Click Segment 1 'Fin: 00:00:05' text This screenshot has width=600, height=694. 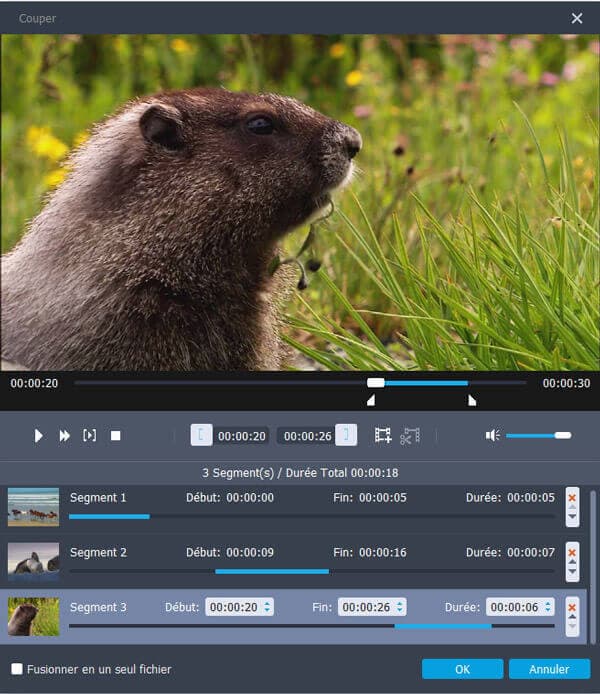click(x=370, y=497)
